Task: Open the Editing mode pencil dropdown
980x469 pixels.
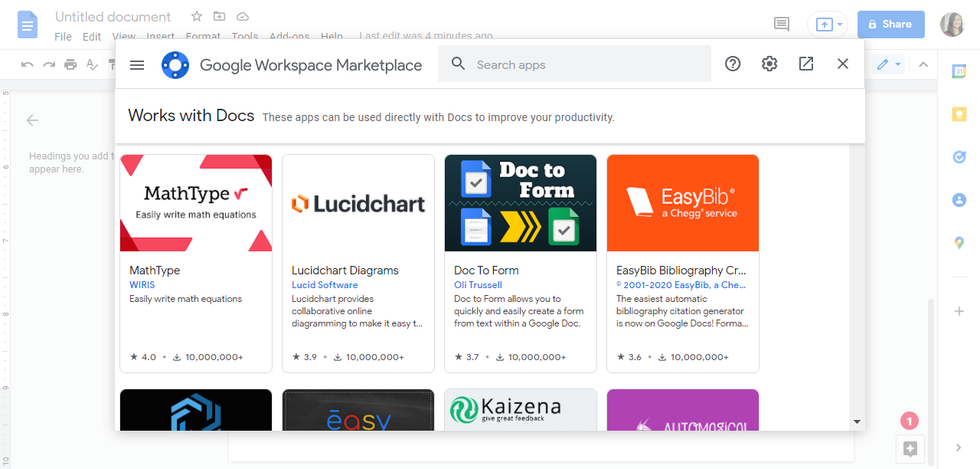Action: (x=890, y=64)
